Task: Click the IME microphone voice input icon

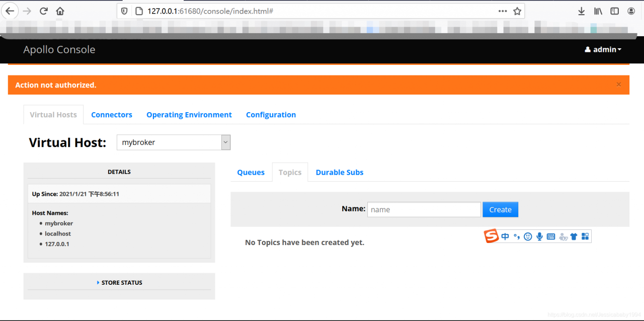Action: pyautogui.click(x=539, y=236)
